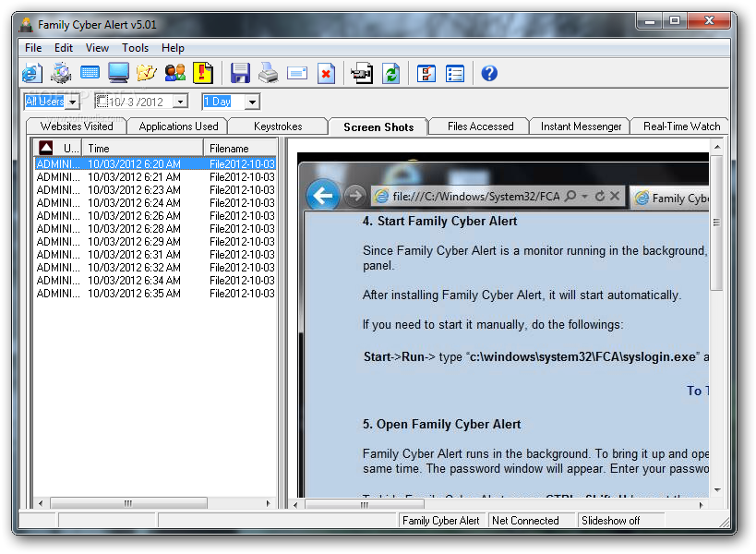Select the 6:35 AM screenshot entry

click(x=155, y=294)
